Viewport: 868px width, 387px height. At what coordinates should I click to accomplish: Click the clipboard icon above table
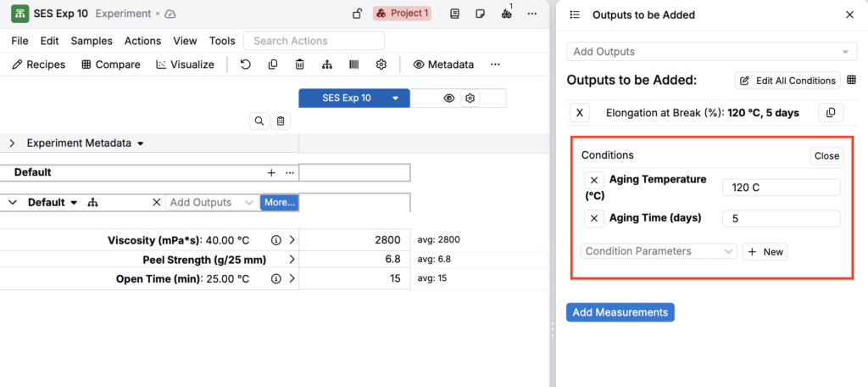coord(281,121)
